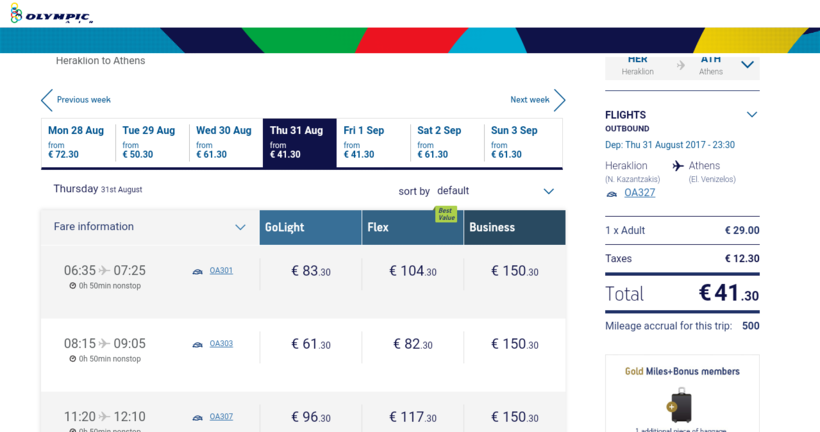Image resolution: width=820 pixels, height=432 pixels.
Task: Switch to the Sun 3 Sep date tab
Action: click(522, 143)
